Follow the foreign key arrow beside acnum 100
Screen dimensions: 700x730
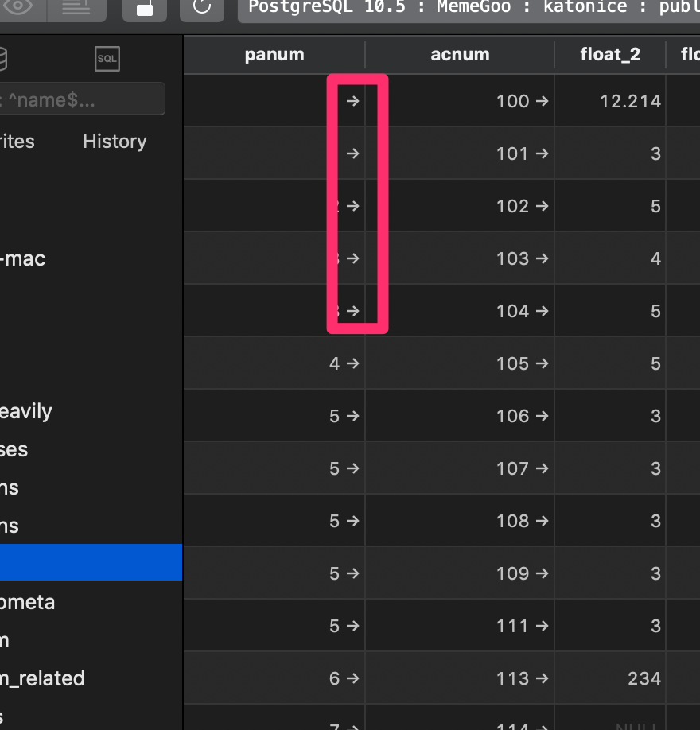click(x=543, y=101)
